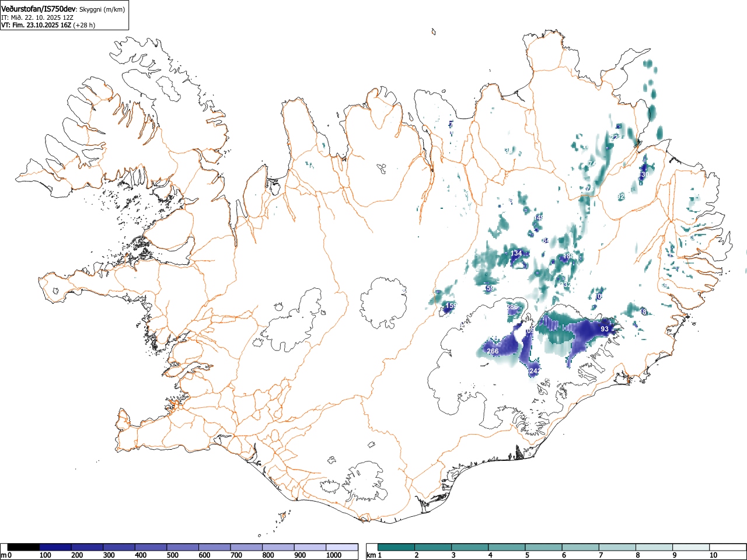Select the 900–1000 m legend swatch
This screenshot has height=560, width=747.
point(310,547)
